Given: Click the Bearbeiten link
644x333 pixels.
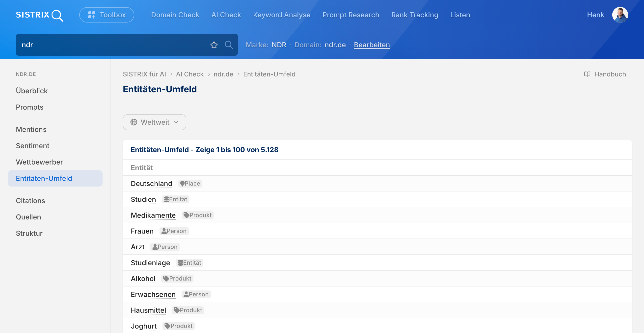Looking at the screenshot, I should 372,45.
